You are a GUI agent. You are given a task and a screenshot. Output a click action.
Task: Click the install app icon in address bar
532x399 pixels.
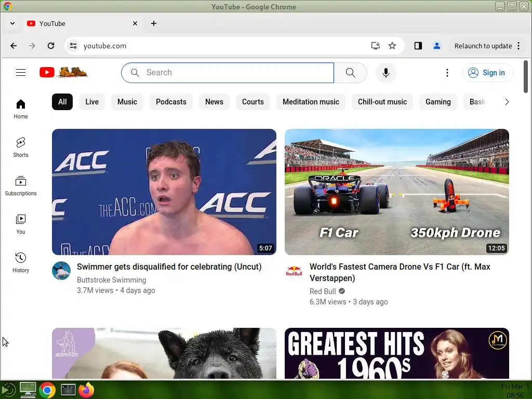pos(375,46)
